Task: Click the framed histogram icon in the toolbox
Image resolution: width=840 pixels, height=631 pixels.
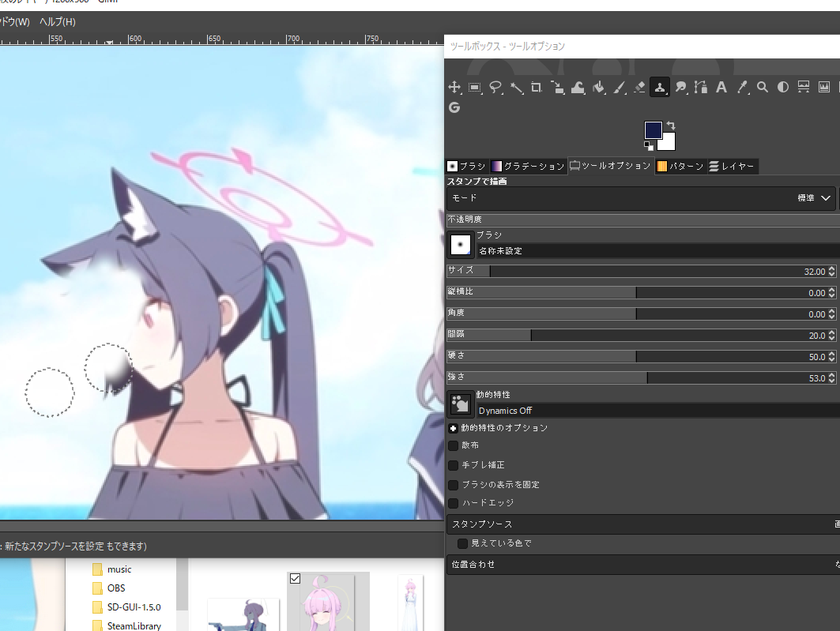Action: point(824,87)
